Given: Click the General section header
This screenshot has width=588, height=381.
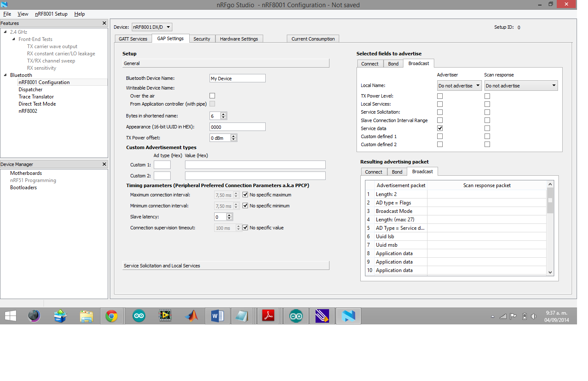Looking at the screenshot, I should pos(226,63).
